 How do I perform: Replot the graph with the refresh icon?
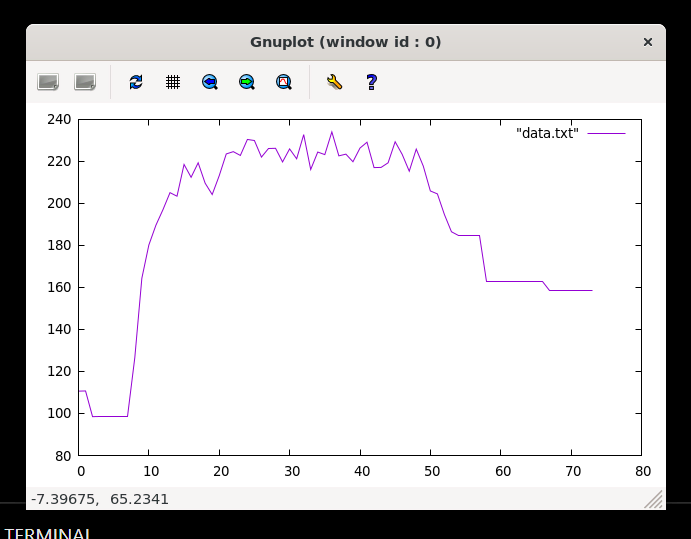point(136,82)
